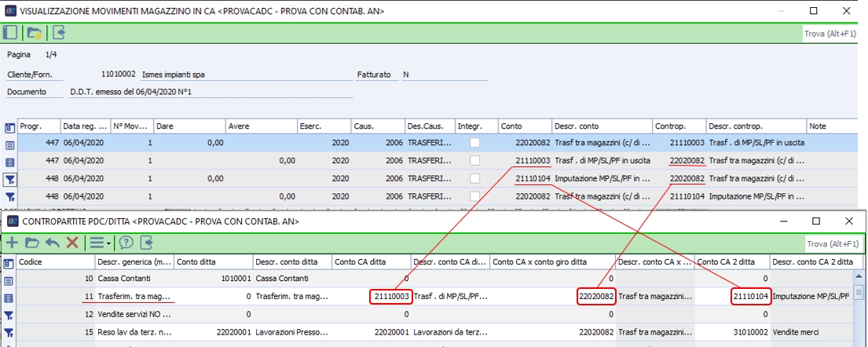Select the Cassa Contanti row code 10
The image size is (868, 347).
55,279
